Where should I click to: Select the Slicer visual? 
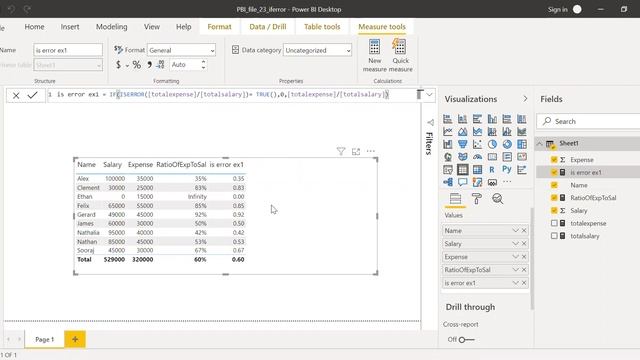tap(448, 170)
